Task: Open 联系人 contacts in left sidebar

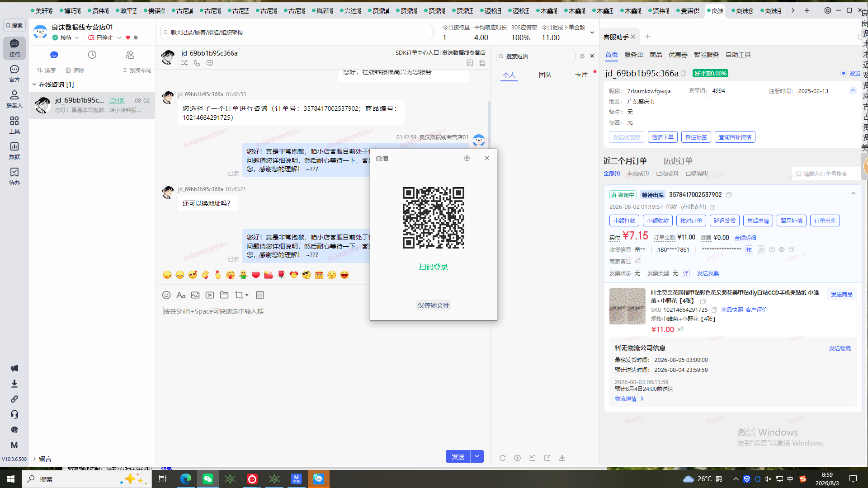Action: pos(14,99)
